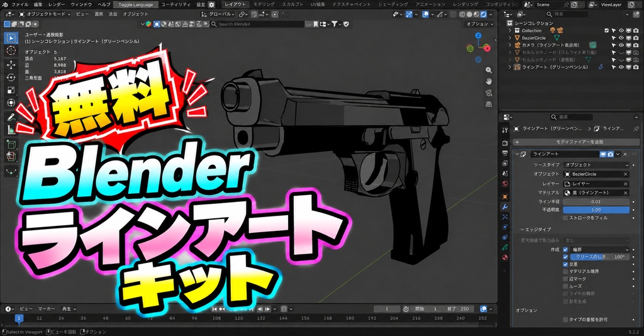Enable ルーズ checkbox
Viewport: 644px width, 336px height.
(565, 286)
